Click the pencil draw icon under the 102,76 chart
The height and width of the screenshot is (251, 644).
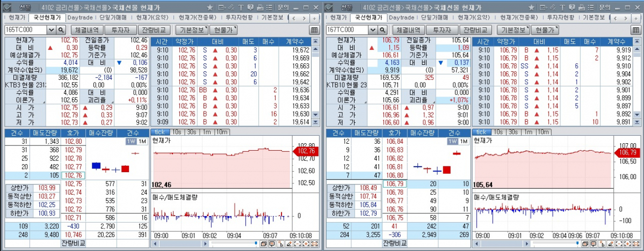290,244
